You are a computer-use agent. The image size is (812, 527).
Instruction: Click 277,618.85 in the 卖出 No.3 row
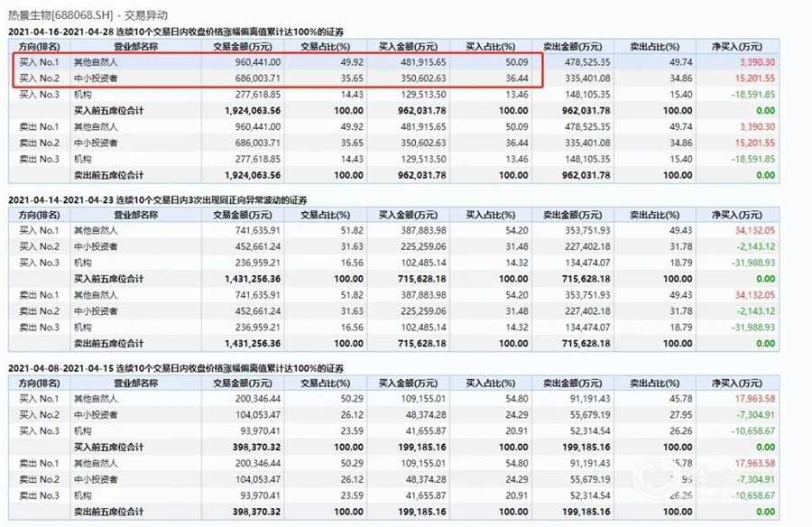(258, 159)
